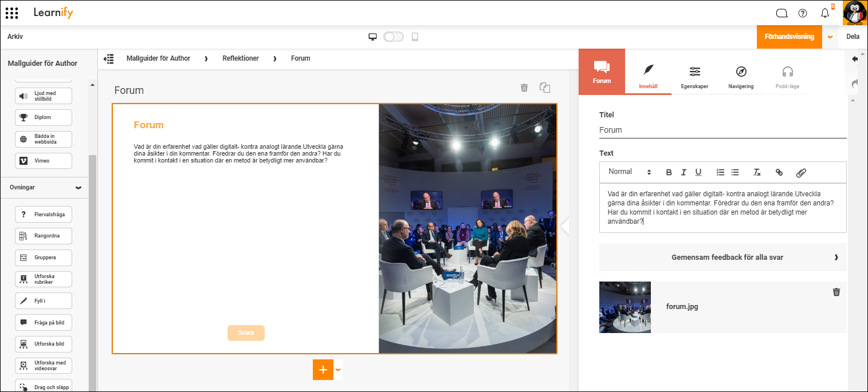Add Fråga på bild exercise
This screenshot has height=392, width=868.
[x=44, y=323]
